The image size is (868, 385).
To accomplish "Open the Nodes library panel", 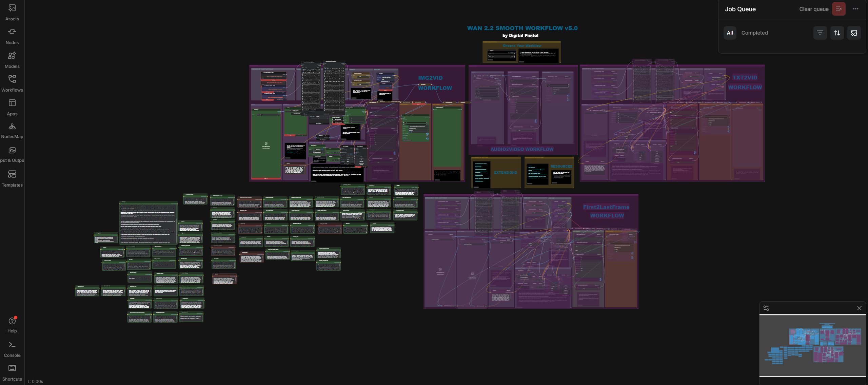I will point(12,36).
